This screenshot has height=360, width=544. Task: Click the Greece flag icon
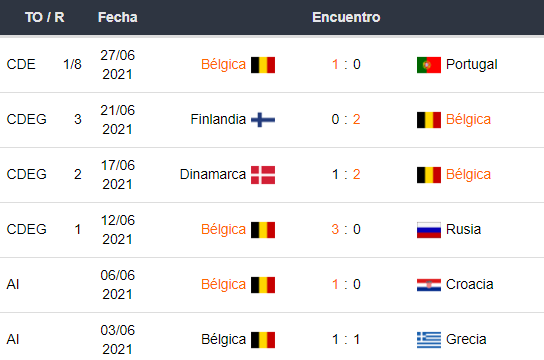(x=429, y=340)
